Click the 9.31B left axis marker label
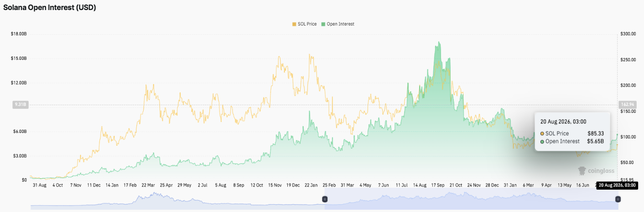This screenshot has height=212, width=644. tap(21, 105)
